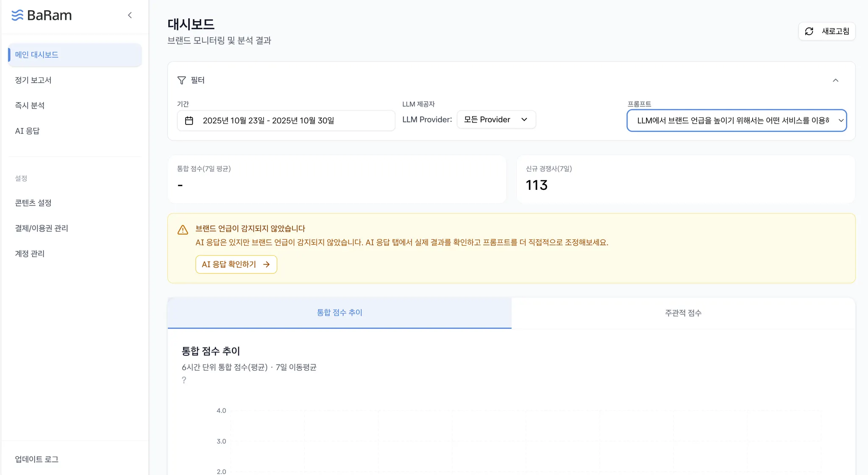Open 결제/이용권 관리 settings
This screenshot has height=475, width=868.
pyautogui.click(x=42, y=228)
